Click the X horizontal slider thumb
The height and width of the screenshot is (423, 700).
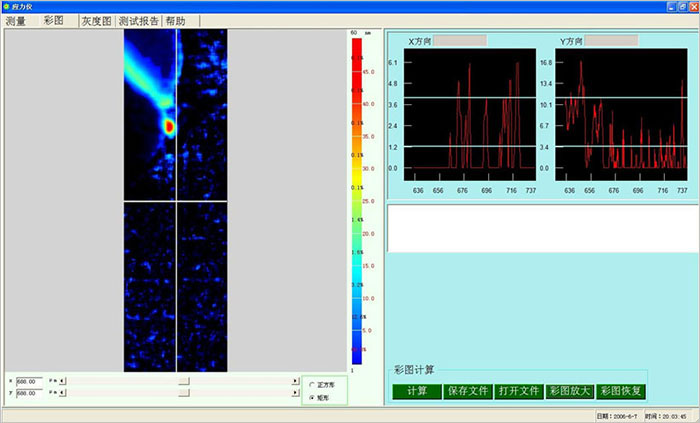pos(183,381)
